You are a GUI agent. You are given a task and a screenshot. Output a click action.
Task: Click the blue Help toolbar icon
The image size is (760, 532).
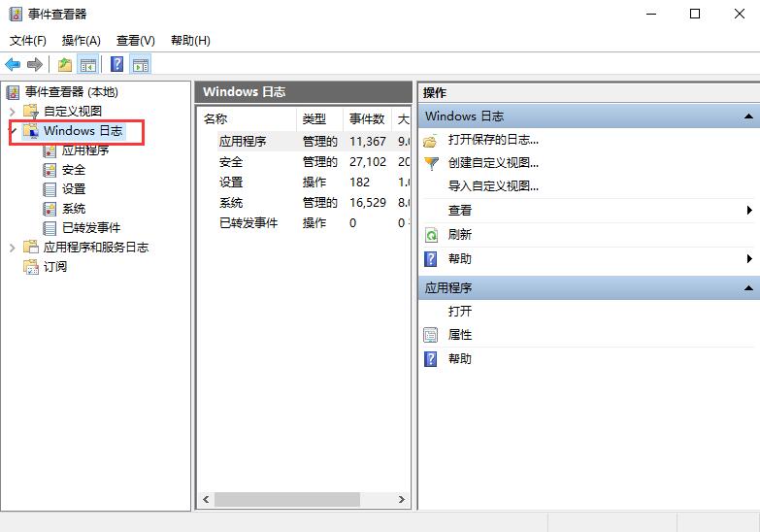click(x=116, y=65)
